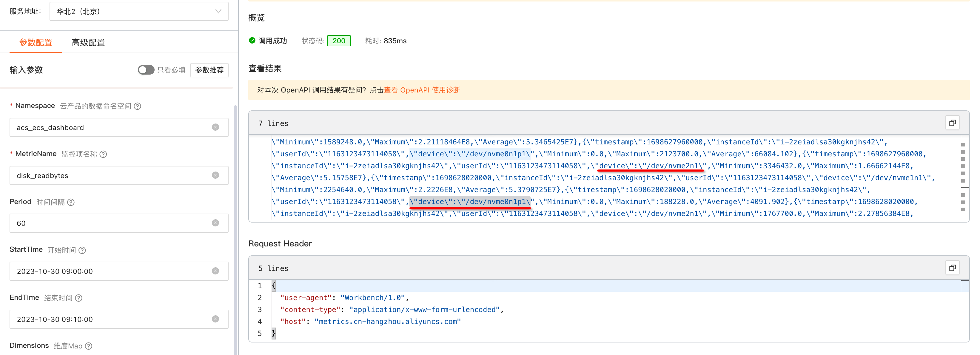Open the Dimensions help tooltip
Image resolution: width=980 pixels, height=355 pixels.
(89, 345)
